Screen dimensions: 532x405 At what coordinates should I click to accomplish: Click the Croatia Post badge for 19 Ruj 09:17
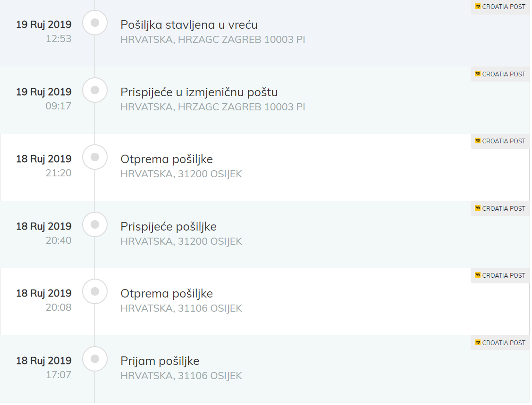coord(500,74)
